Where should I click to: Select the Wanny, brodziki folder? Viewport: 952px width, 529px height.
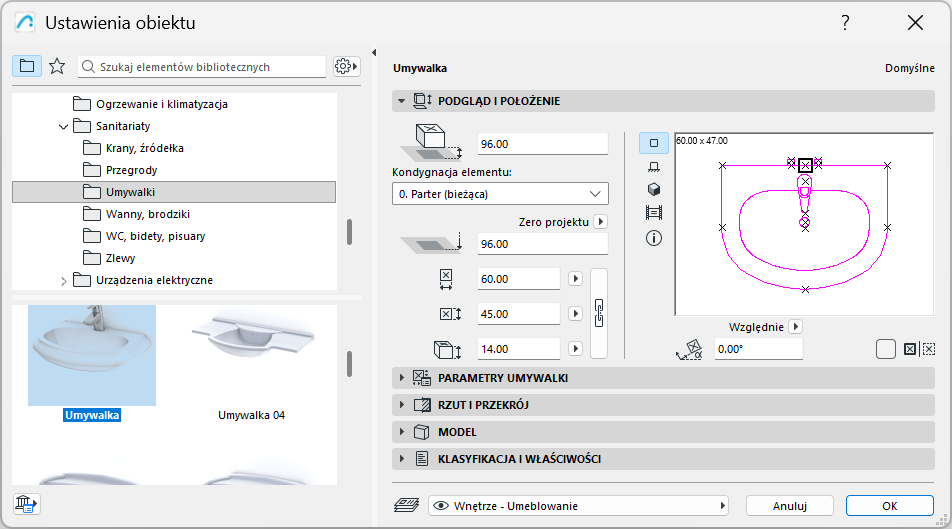click(x=148, y=214)
